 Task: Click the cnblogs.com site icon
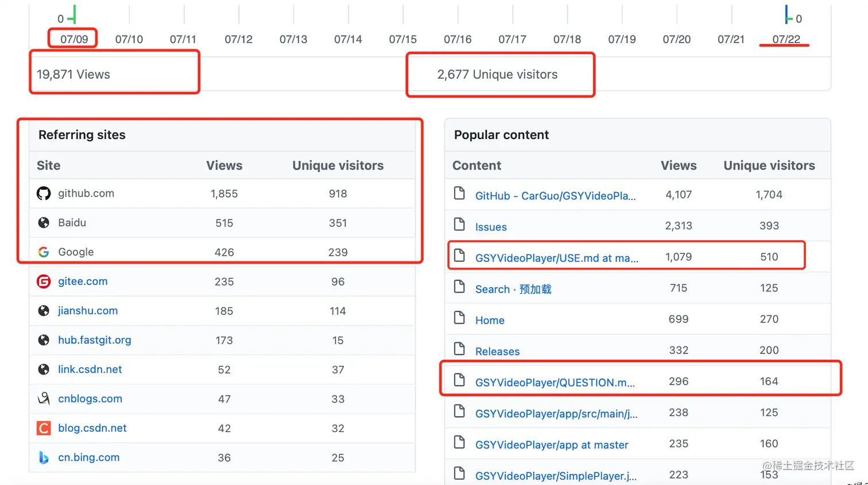coord(44,398)
